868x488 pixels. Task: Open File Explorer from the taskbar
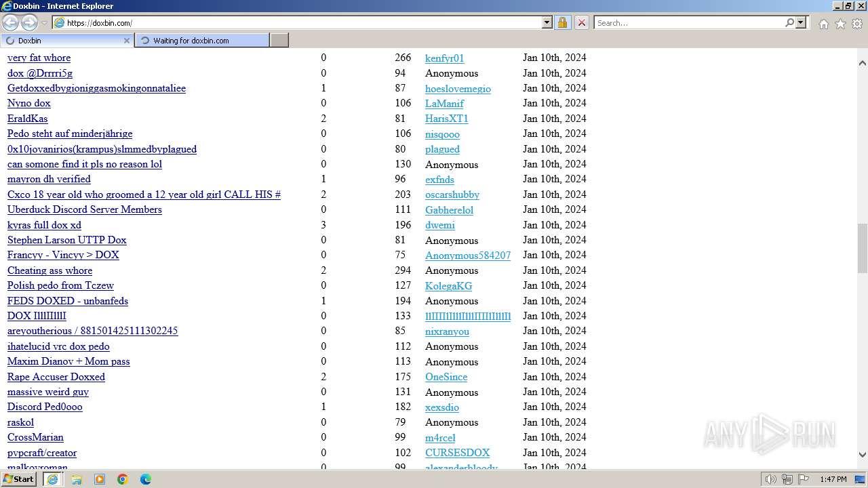tap(76, 479)
